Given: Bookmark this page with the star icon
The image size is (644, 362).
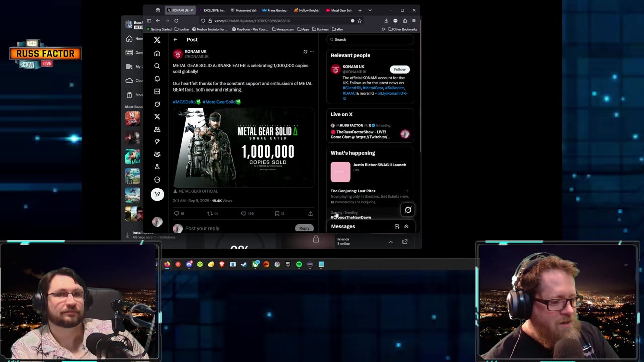Looking at the screenshot, I should pyautogui.click(x=359, y=21).
